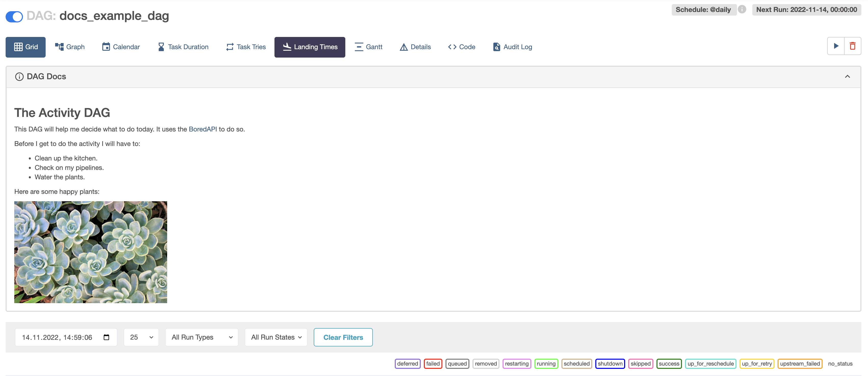
Task: Click the schedule info icon next to @daily
Action: tap(742, 9)
